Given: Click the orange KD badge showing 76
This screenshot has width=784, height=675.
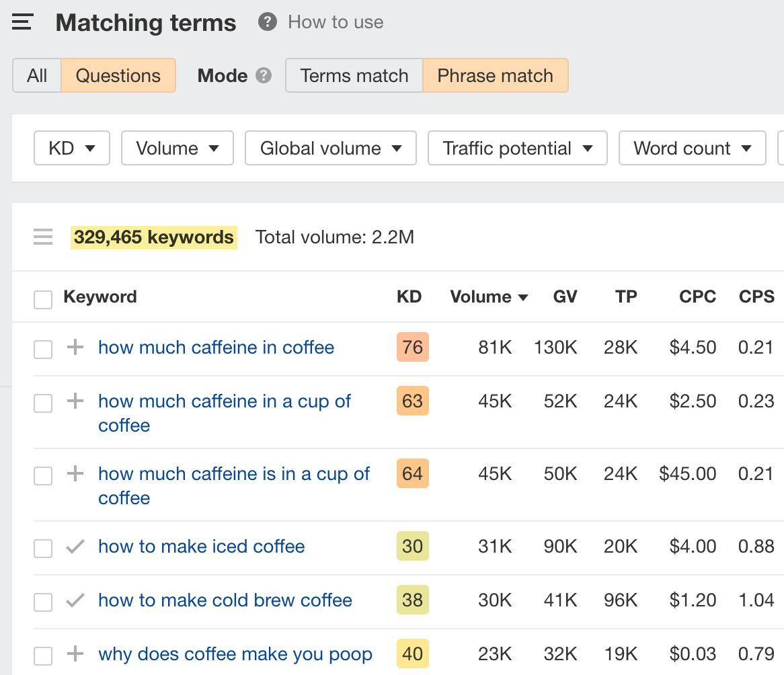Looking at the screenshot, I should [x=411, y=348].
